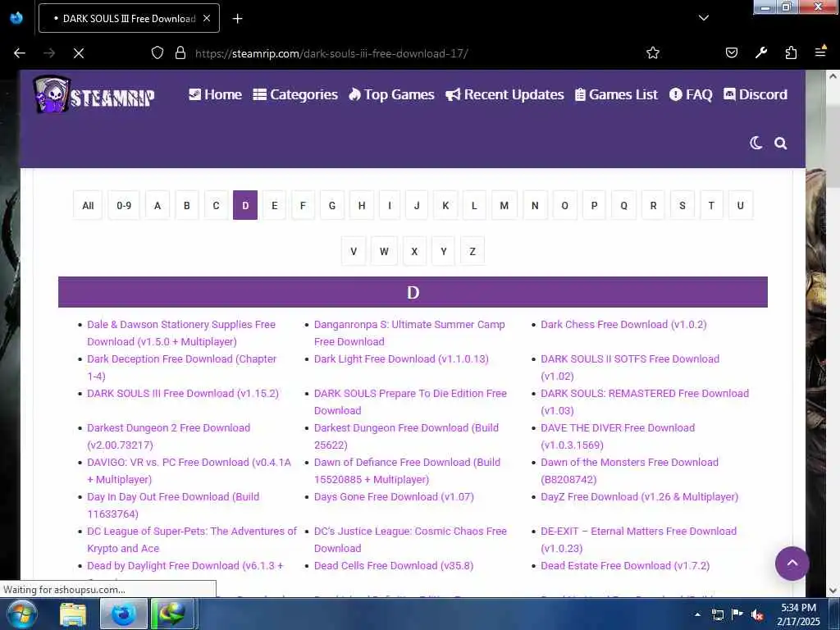Open Firefox application menu

[820, 52]
